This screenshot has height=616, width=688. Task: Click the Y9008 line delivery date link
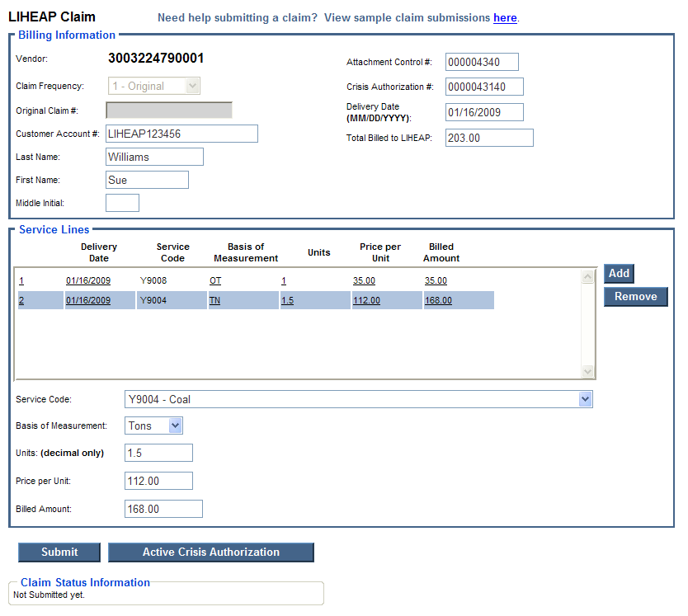tap(88, 281)
